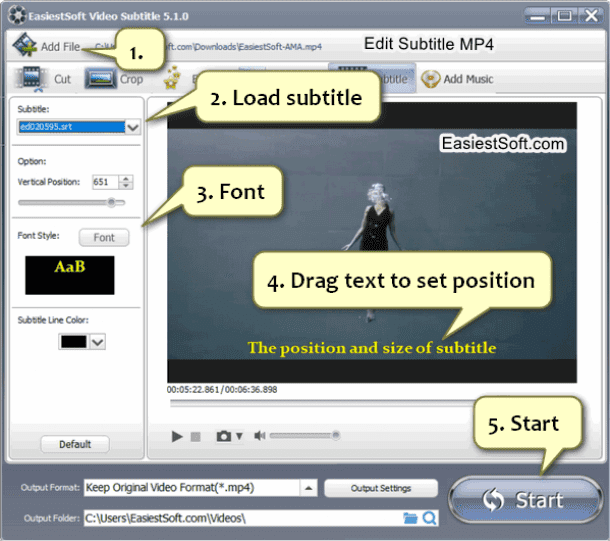This screenshot has height=541, width=610.
Task: Increase Vertical Position with up arrow
Action: pyautogui.click(x=126, y=178)
